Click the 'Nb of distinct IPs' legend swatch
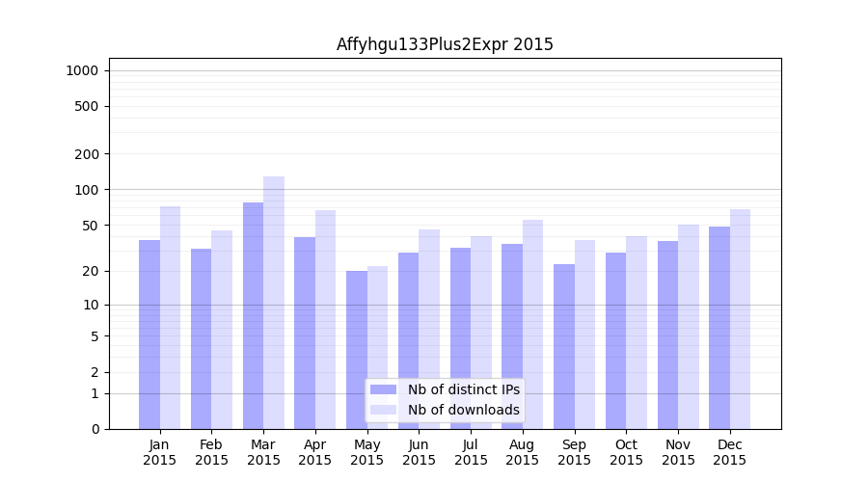868x482 pixels. point(383,389)
